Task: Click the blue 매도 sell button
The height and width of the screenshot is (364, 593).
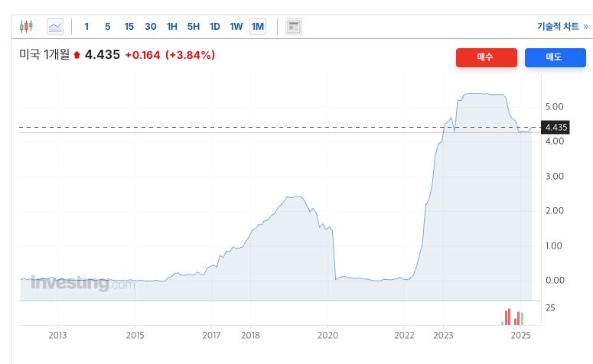Action: click(556, 57)
